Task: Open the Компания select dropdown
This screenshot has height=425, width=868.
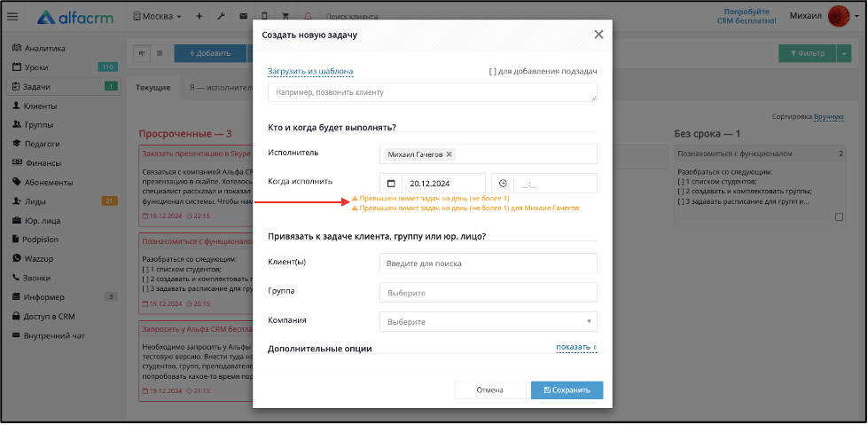Action: coord(489,321)
